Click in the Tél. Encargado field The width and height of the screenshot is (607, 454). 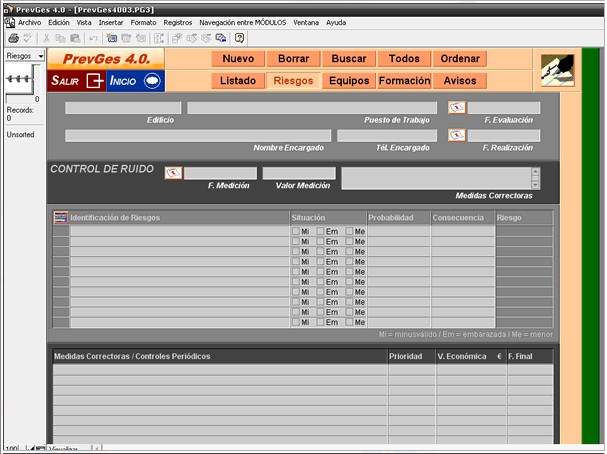click(x=387, y=135)
